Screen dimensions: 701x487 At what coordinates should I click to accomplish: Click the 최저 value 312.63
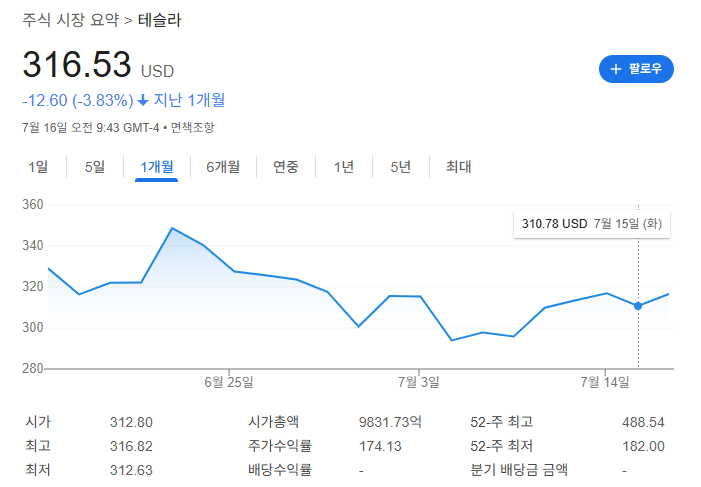(131, 470)
